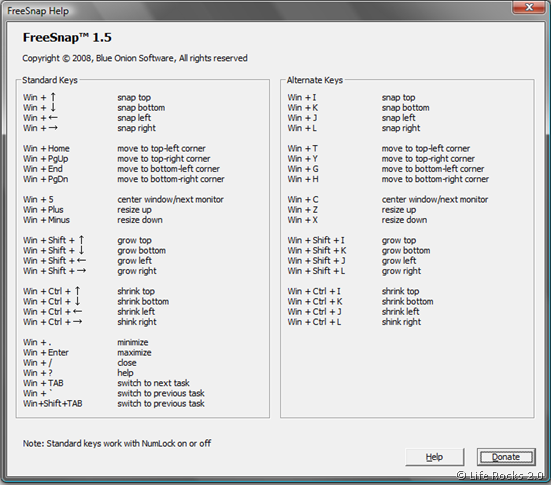Click the Standard Keys group label
Viewport: 551px width, 485px height.
(50, 80)
